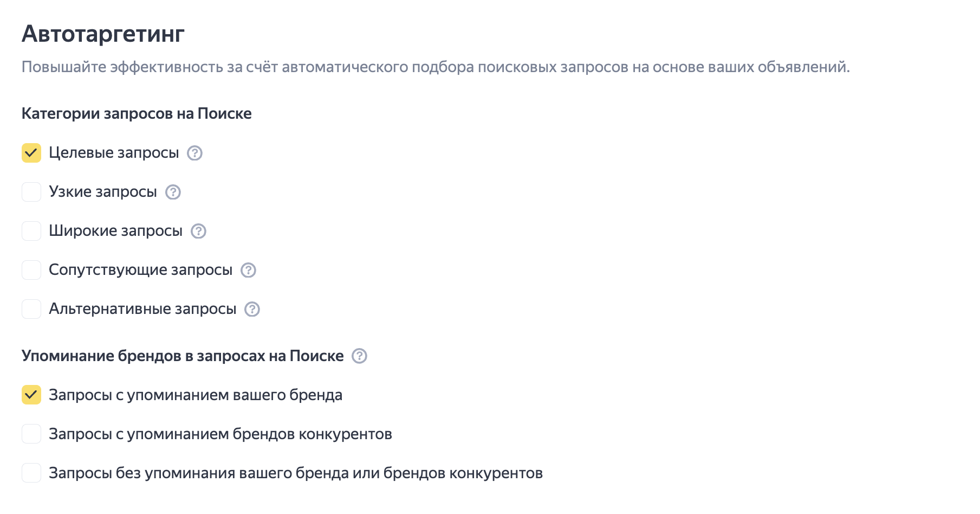The height and width of the screenshot is (514, 980).
Task: Open help for Упоминание брендов heading
Action: click(x=359, y=356)
